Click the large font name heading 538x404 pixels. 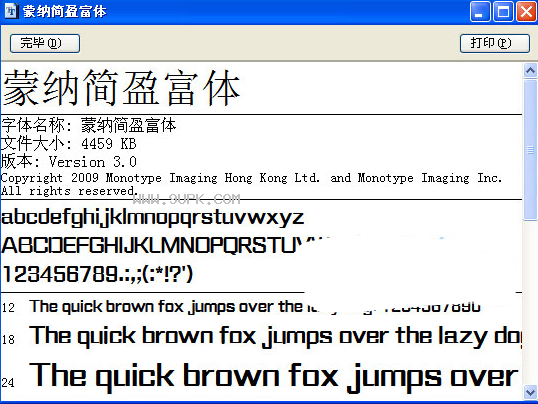(121, 88)
